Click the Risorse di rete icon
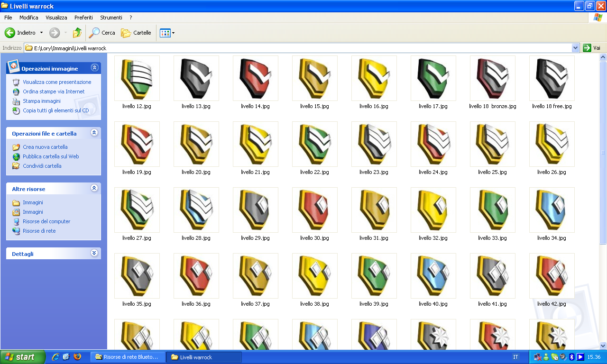Image resolution: width=607 pixels, height=364 pixels. click(x=16, y=231)
